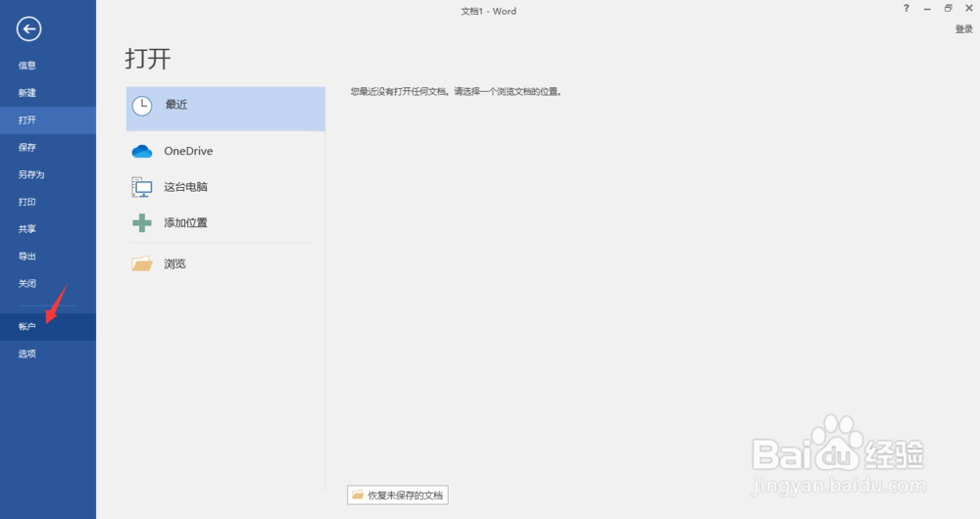Select the 添加位置 label
Image resolution: width=980 pixels, height=519 pixels.
click(x=185, y=223)
